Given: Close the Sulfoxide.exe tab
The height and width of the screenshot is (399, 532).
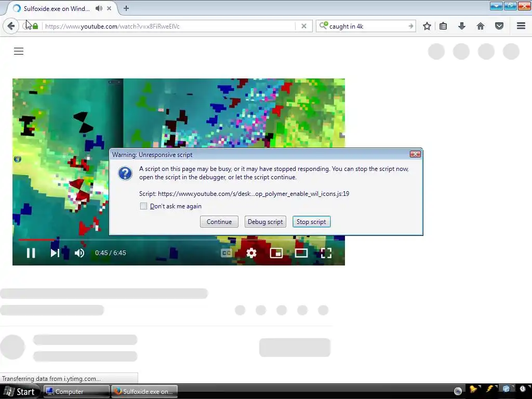Looking at the screenshot, I should point(109,8).
